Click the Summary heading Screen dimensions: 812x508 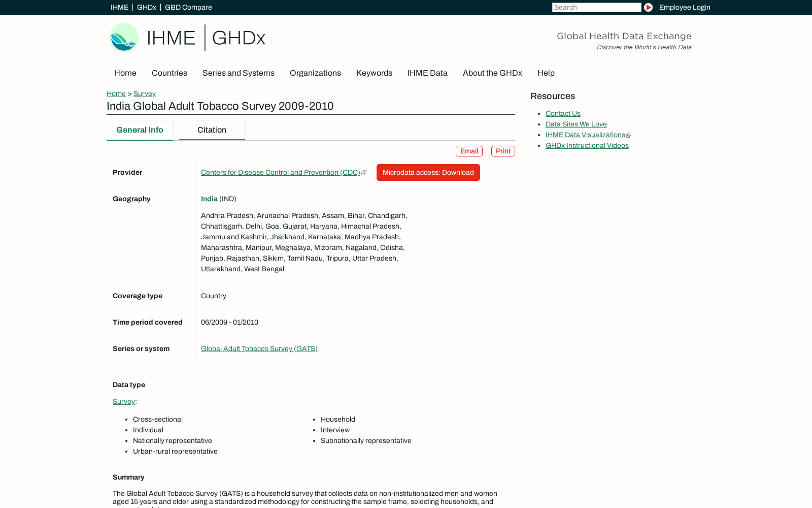point(128,478)
